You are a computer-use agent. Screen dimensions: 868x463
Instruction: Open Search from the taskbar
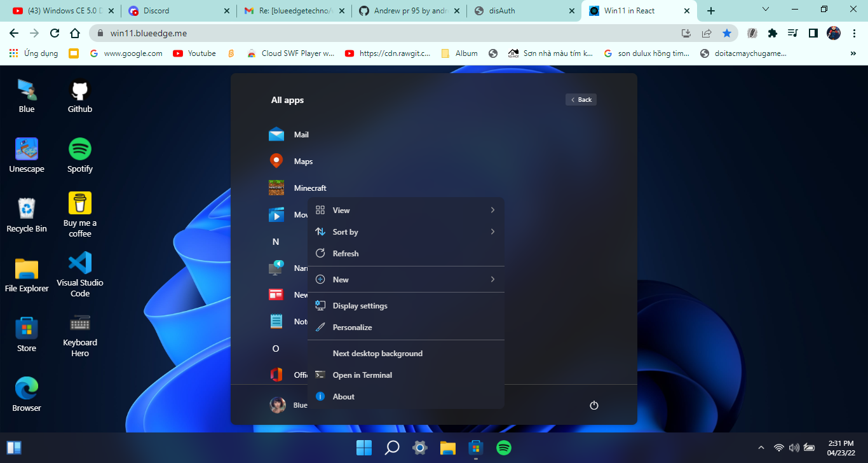coord(391,448)
